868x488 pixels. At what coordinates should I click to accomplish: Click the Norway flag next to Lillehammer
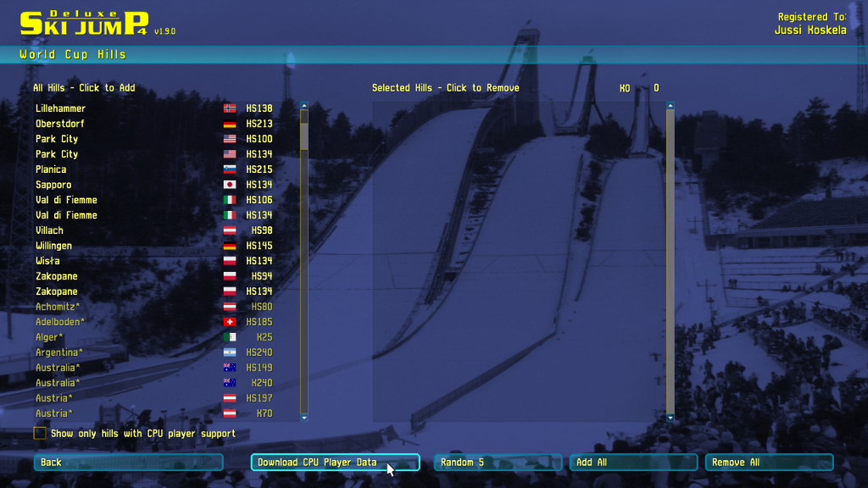230,108
